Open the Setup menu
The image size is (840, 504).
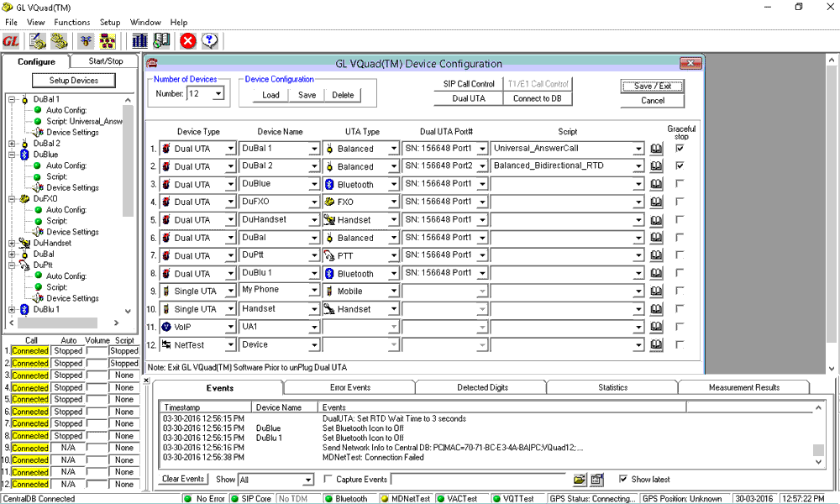coord(110,22)
